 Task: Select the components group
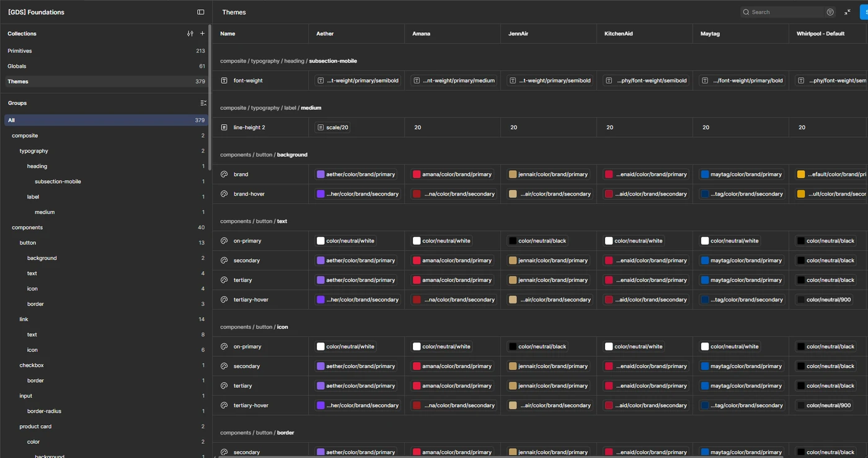106,227
